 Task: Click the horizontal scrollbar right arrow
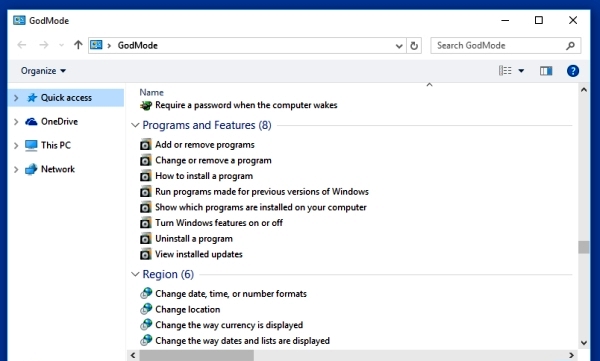(x=571, y=355)
